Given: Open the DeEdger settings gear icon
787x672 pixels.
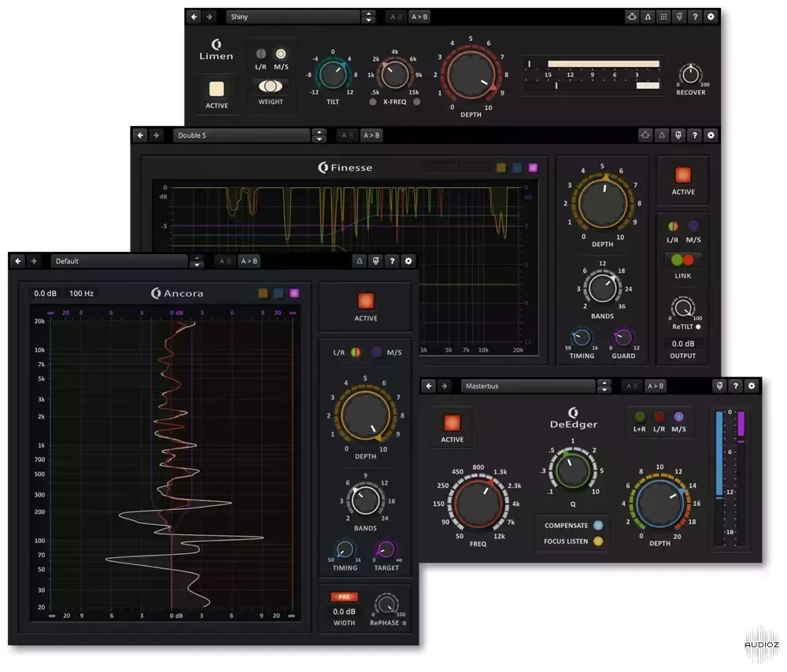Looking at the screenshot, I should coord(752,386).
